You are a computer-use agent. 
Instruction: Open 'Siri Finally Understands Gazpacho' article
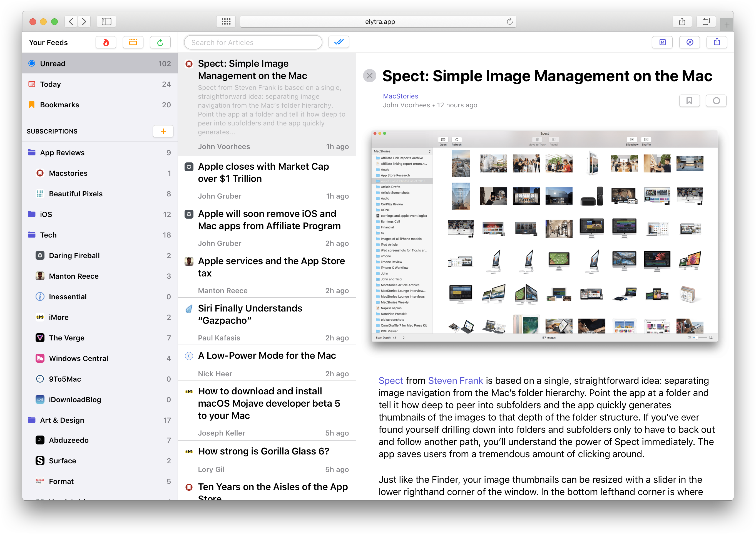tap(267, 322)
